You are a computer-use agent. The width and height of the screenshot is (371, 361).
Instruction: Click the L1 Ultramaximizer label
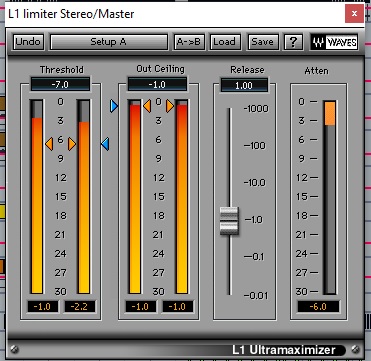click(283, 350)
